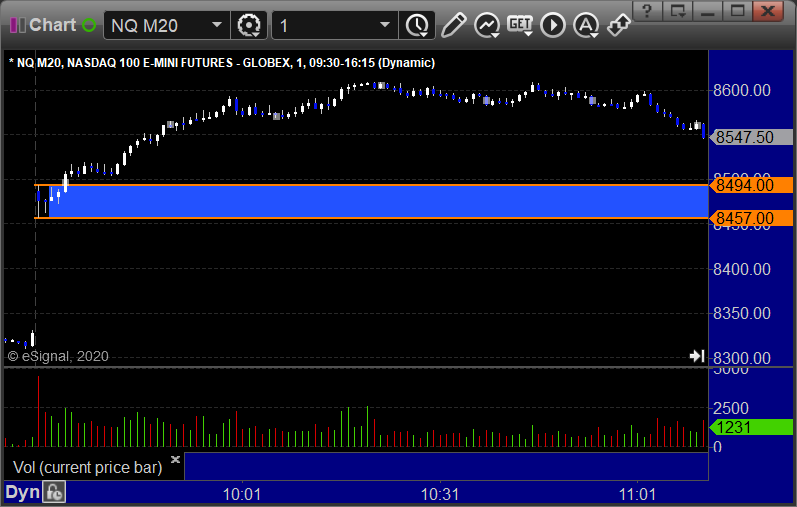
Task: Maximize the chart window
Action: coord(738,11)
